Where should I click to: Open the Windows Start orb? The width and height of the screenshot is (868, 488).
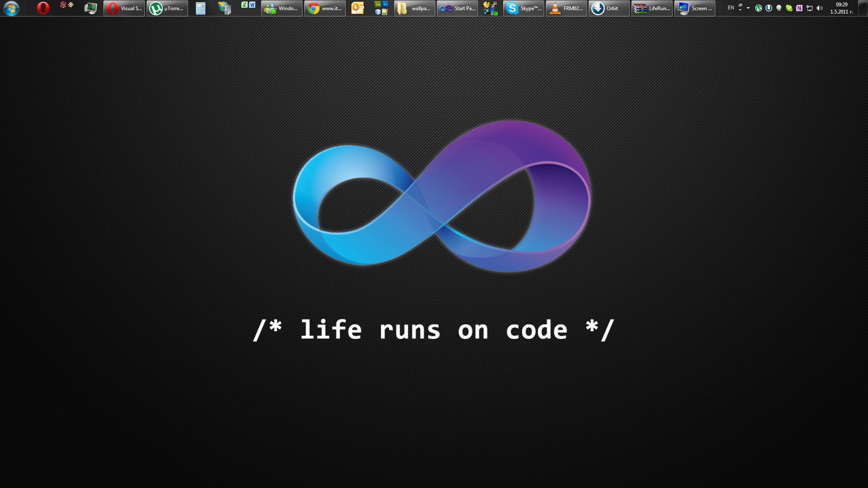click(x=11, y=8)
